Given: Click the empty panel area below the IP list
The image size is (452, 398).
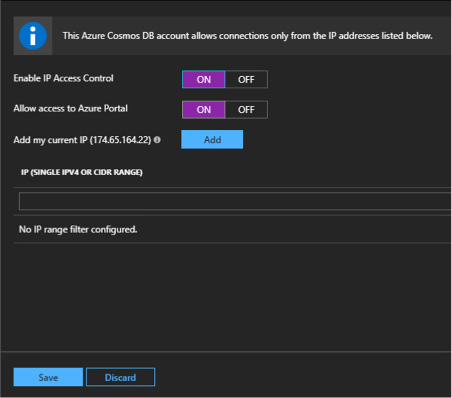Looking at the screenshot, I should pyautogui.click(x=232, y=297).
